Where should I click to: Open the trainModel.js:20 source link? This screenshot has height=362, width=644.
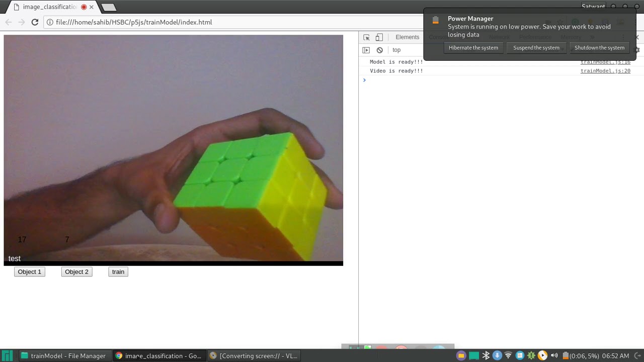(x=605, y=71)
